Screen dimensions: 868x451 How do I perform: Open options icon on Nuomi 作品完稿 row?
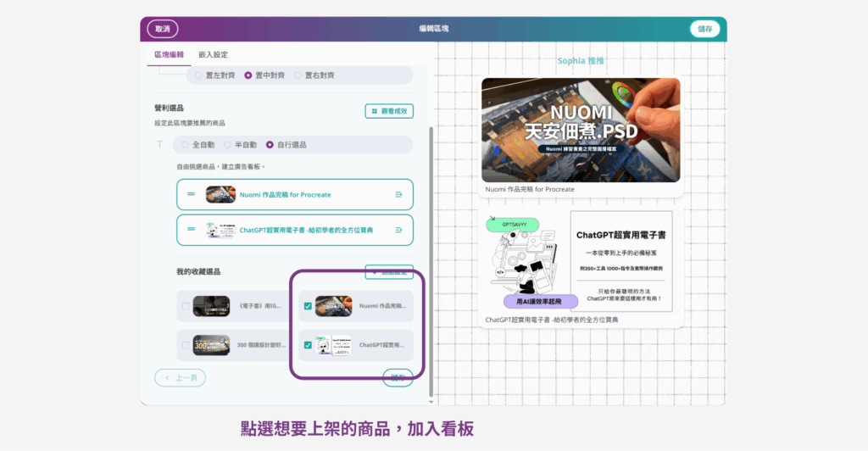click(398, 195)
